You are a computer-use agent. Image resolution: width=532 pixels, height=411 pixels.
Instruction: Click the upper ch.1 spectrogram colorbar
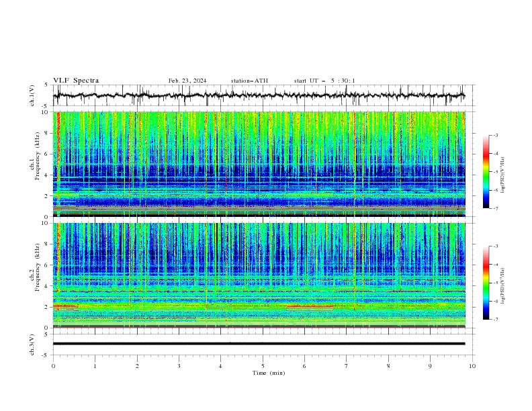(486, 172)
